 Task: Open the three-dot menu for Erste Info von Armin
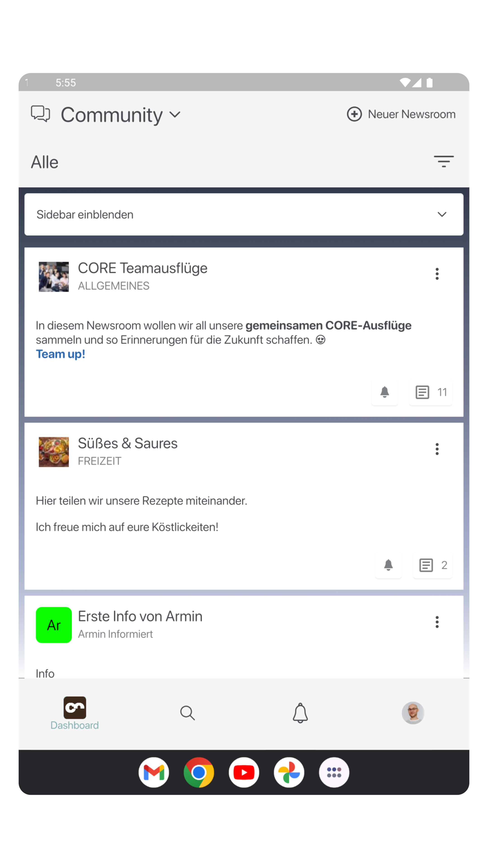click(437, 622)
